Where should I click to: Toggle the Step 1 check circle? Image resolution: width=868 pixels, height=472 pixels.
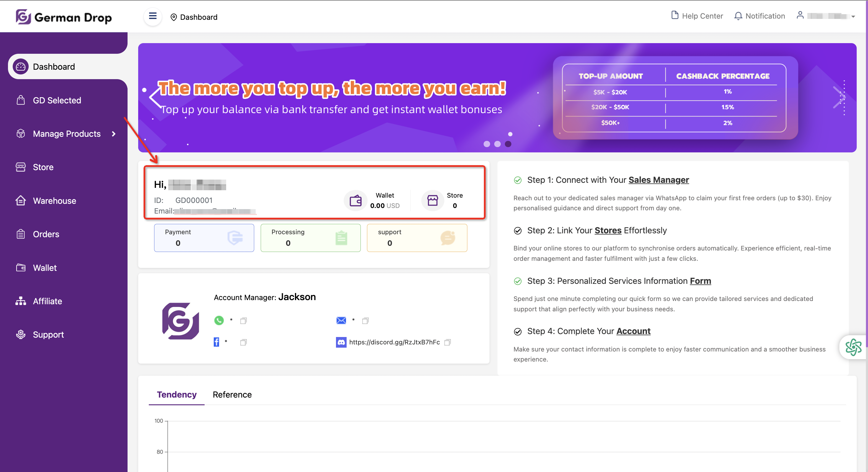coord(518,180)
